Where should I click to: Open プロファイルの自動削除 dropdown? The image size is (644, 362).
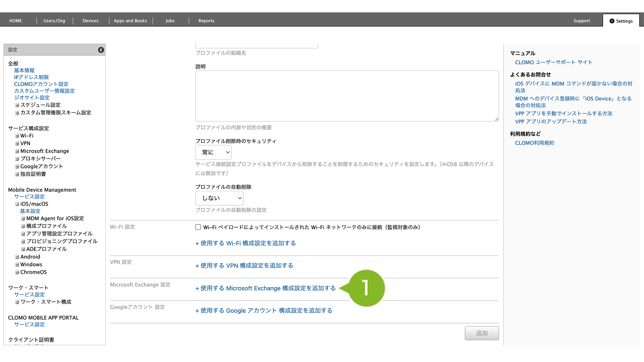(219, 198)
